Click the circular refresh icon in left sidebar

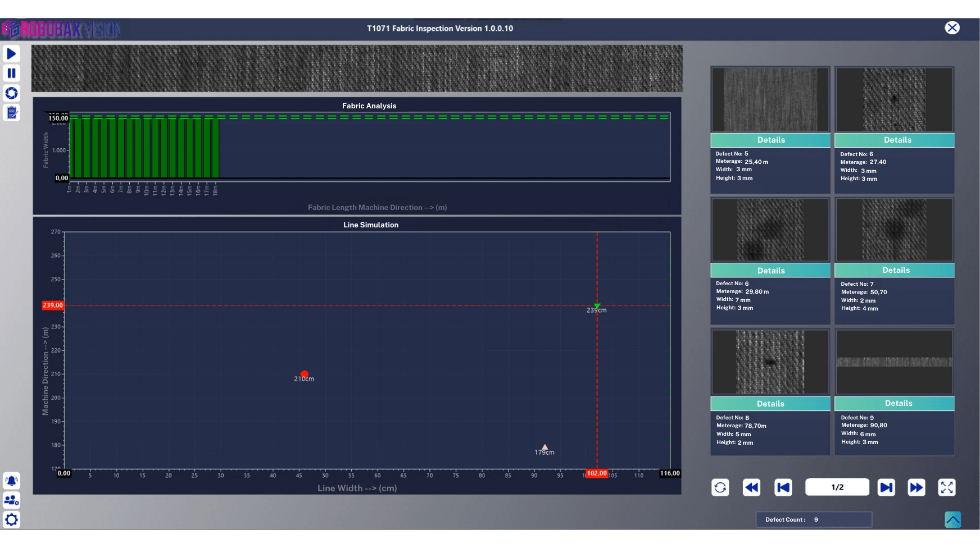click(11, 93)
